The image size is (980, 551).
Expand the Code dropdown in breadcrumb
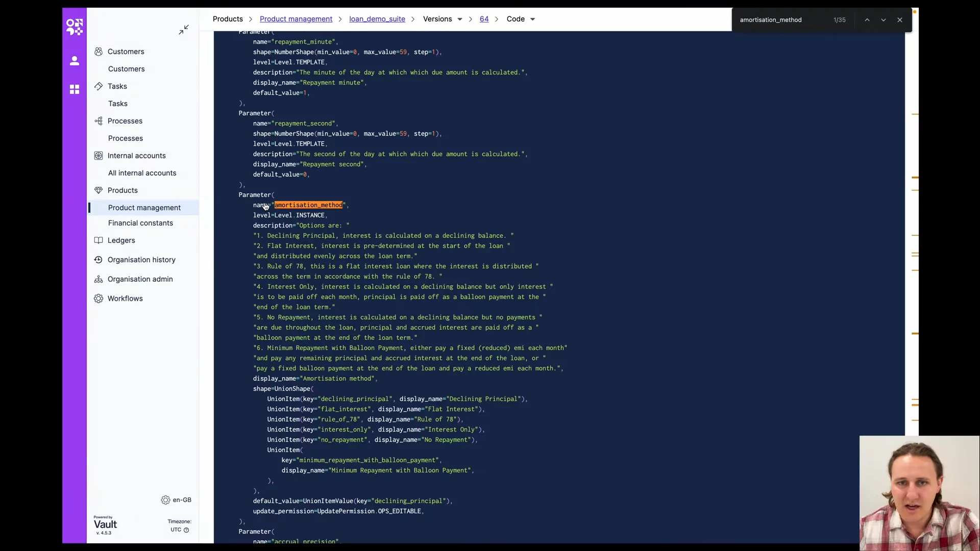tap(532, 19)
